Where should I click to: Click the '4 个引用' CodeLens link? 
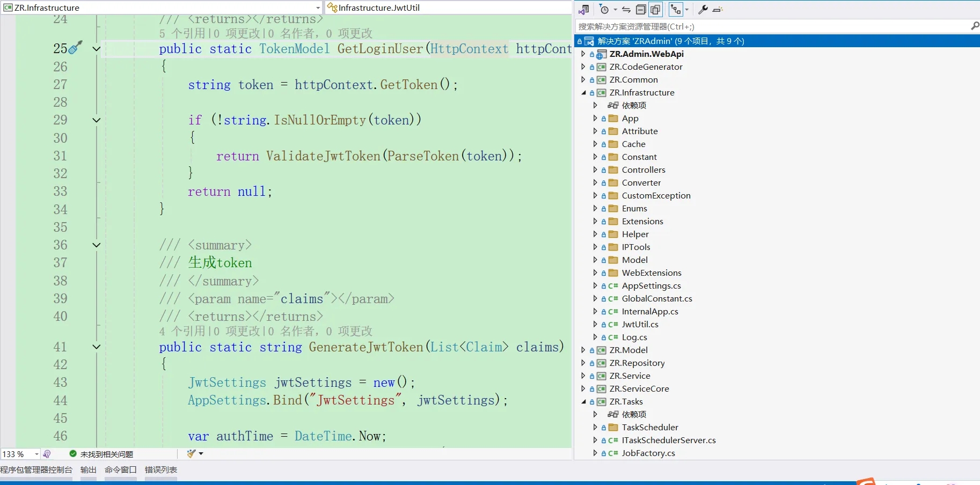pyautogui.click(x=182, y=331)
